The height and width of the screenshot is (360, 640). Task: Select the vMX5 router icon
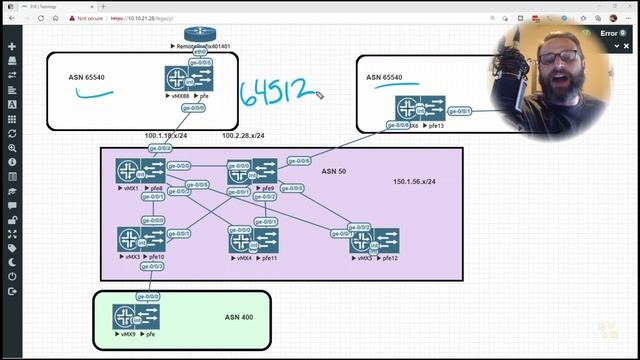click(x=362, y=240)
